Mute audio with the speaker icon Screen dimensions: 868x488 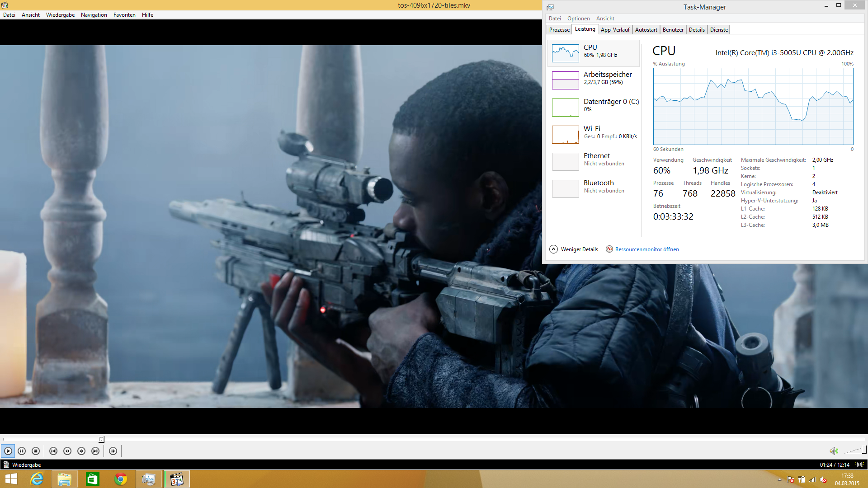click(834, 451)
